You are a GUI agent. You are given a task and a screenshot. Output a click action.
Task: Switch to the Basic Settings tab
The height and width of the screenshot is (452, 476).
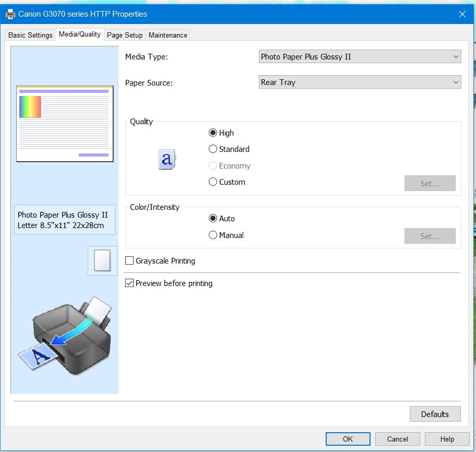[x=30, y=35]
